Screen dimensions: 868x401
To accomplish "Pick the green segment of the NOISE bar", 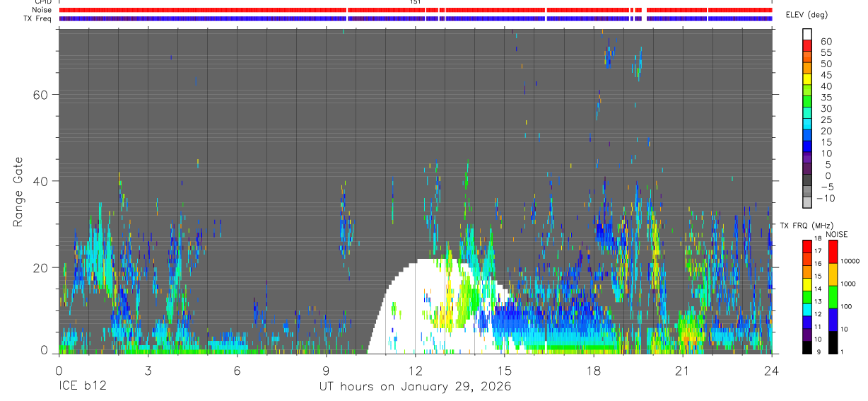I will tap(833, 296).
